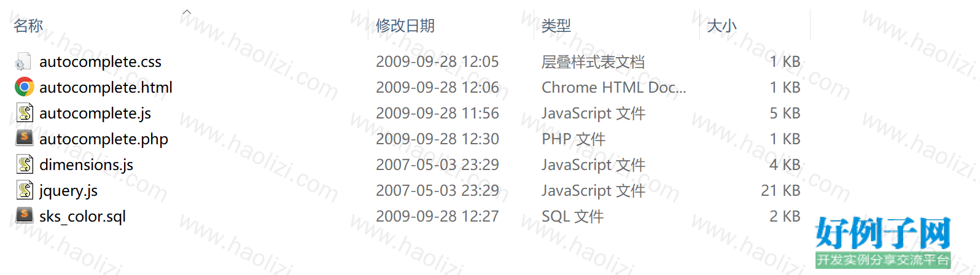Click the Chrome icon for autocomplete.html

(24, 87)
